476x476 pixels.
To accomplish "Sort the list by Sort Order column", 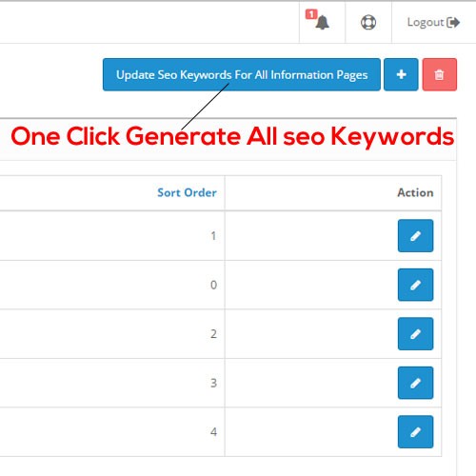I will [187, 192].
